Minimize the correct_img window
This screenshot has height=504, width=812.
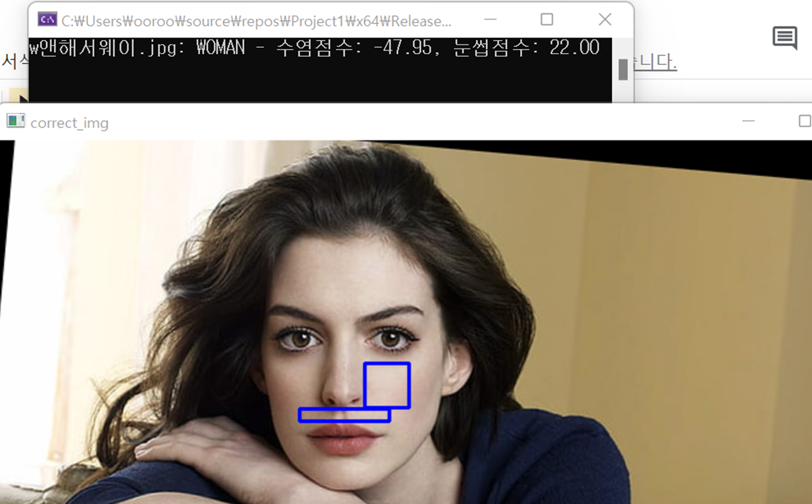(748, 121)
